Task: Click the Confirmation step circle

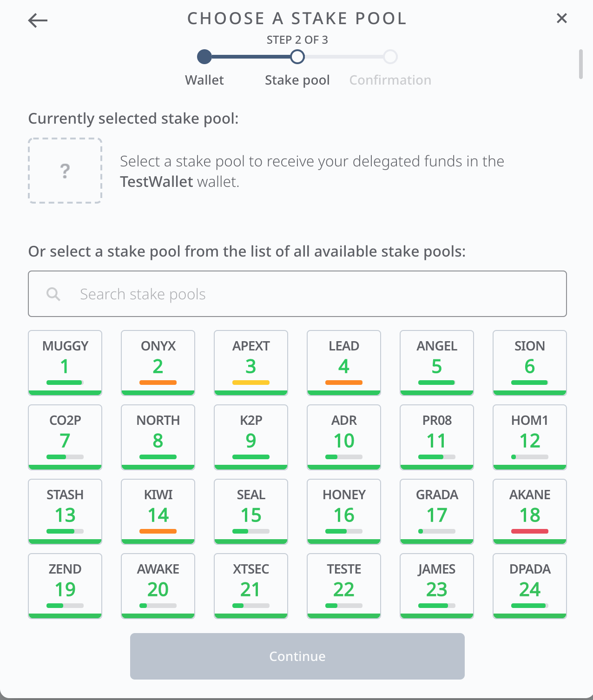Action: pyautogui.click(x=390, y=57)
